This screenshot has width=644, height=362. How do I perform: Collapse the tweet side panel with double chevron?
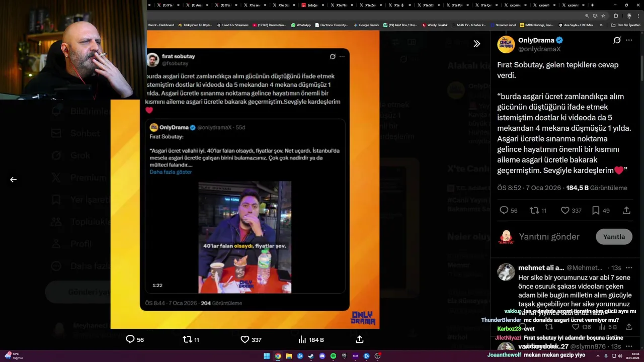pos(476,44)
